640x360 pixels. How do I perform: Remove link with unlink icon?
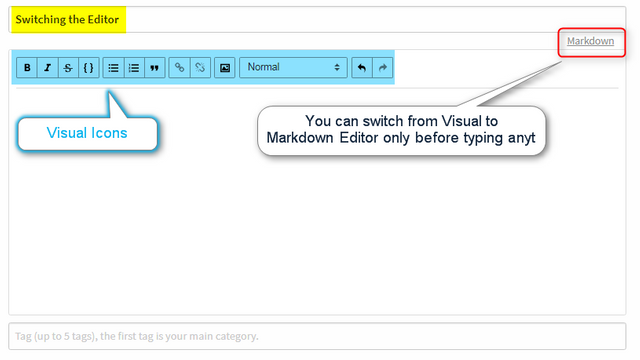(x=200, y=68)
